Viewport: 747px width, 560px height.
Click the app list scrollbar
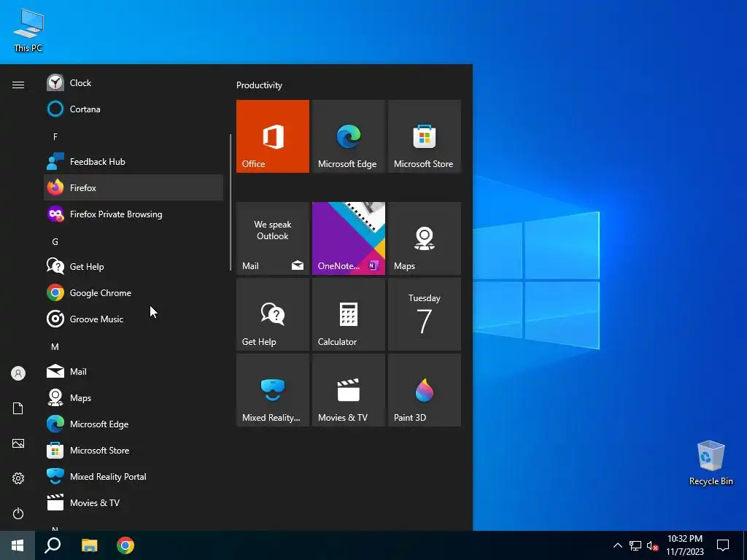point(231,203)
